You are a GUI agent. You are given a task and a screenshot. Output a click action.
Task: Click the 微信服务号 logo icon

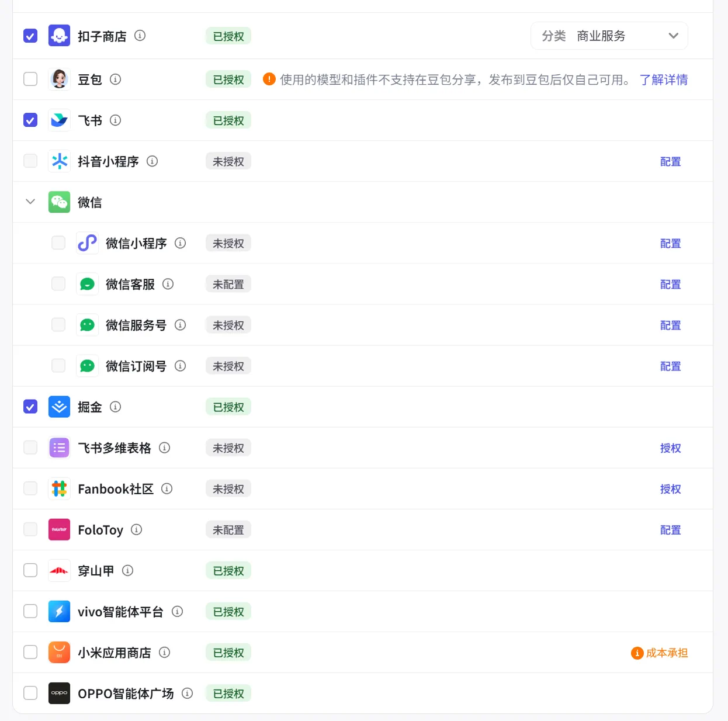[87, 324]
